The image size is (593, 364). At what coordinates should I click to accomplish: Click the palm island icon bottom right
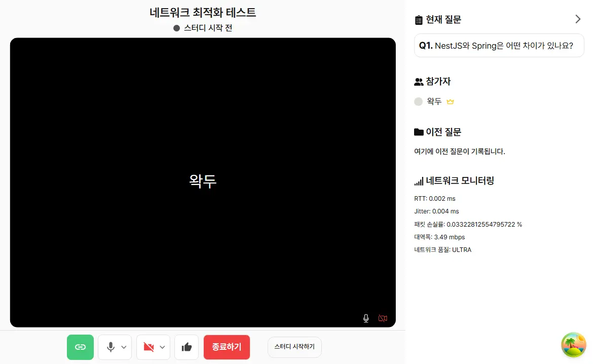tap(574, 345)
